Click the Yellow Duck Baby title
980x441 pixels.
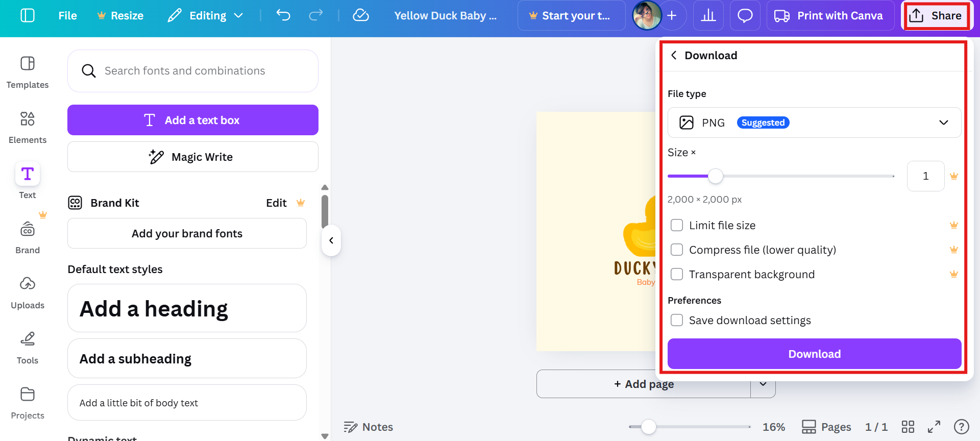click(445, 15)
